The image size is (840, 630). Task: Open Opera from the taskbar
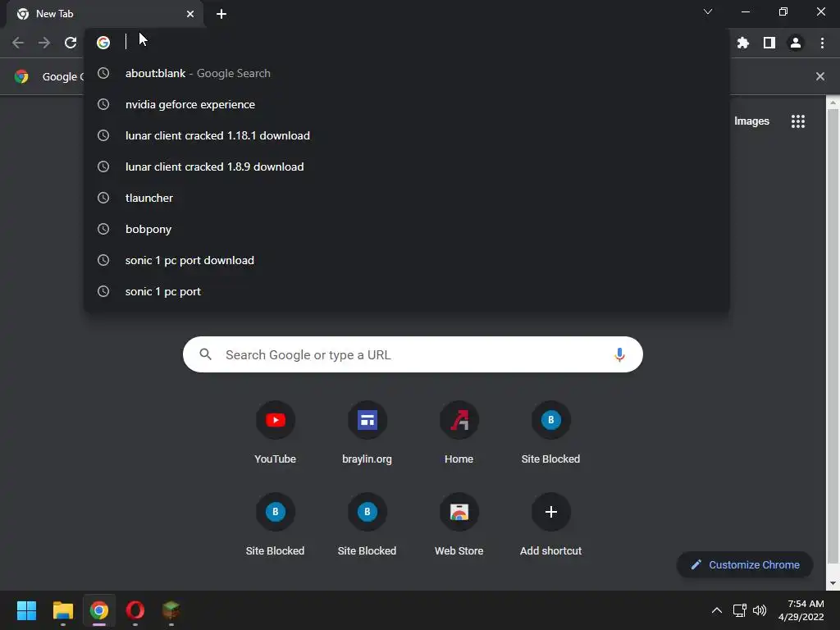tap(135, 610)
